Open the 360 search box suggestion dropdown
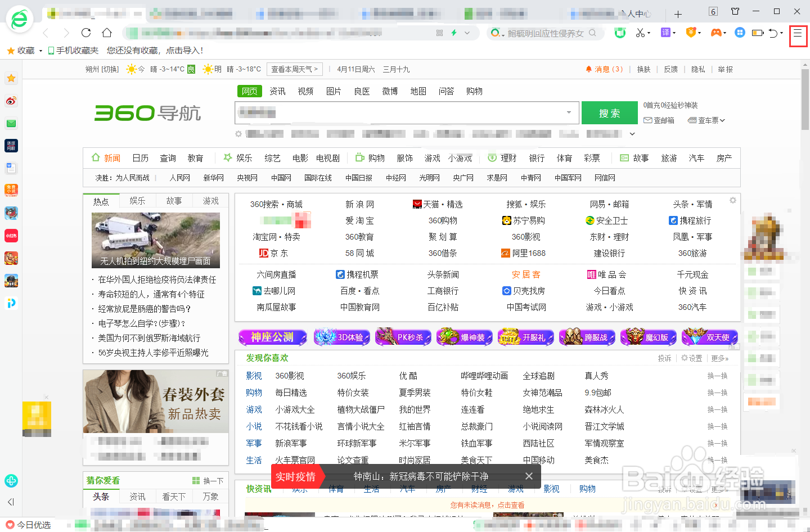The image size is (810, 532). tap(569, 112)
